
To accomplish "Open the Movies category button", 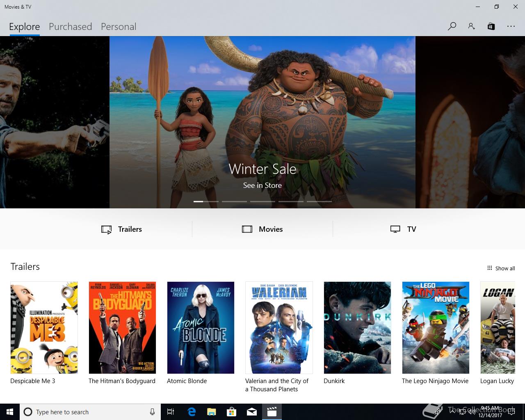I will [262, 229].
